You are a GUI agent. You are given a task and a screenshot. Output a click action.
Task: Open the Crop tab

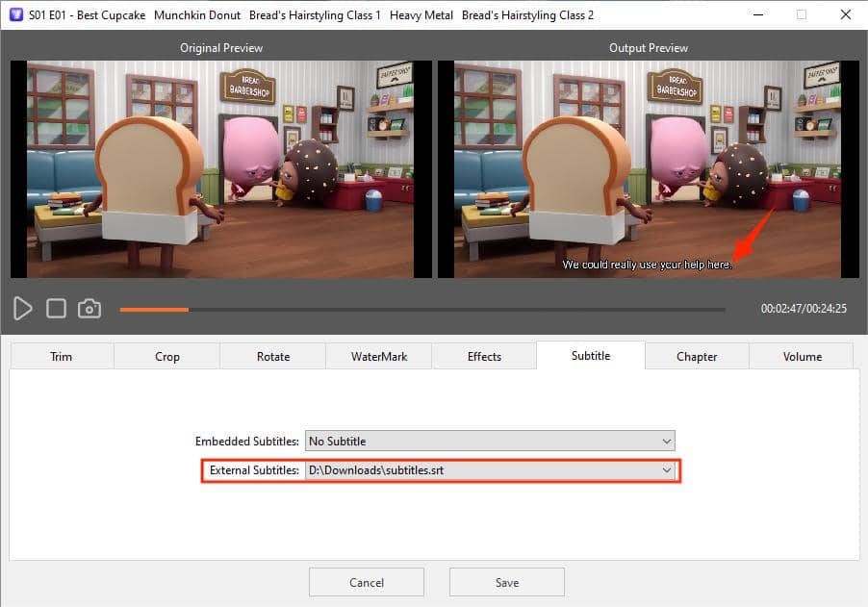click(166, 356)
